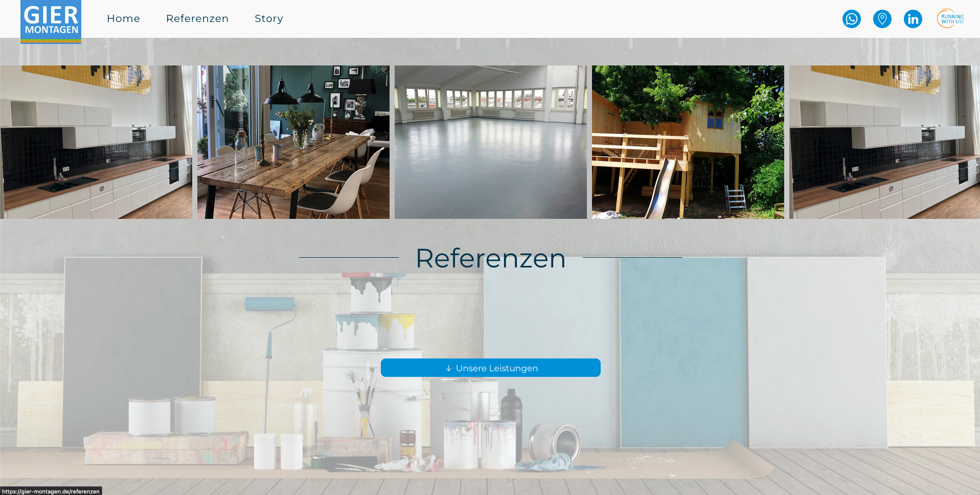Select the Story menu item

269,18
